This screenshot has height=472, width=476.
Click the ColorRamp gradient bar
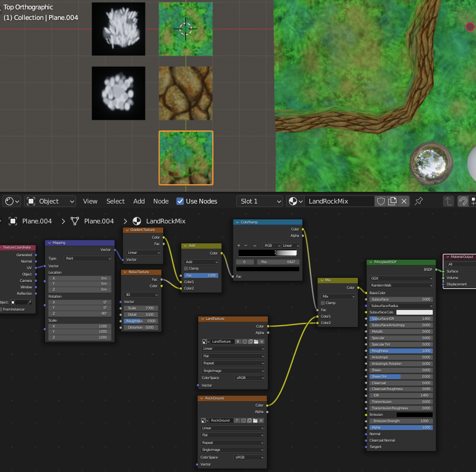click(x=268, y=253)
